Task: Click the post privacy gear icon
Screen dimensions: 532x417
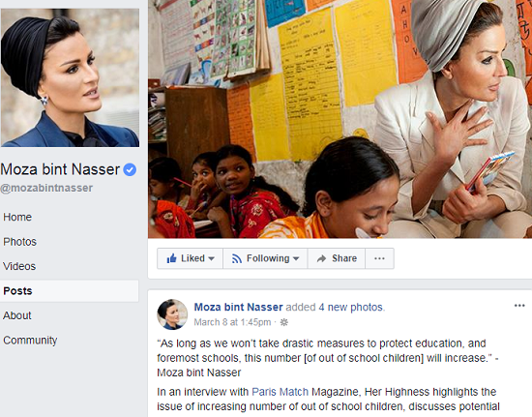Action: 284,322
